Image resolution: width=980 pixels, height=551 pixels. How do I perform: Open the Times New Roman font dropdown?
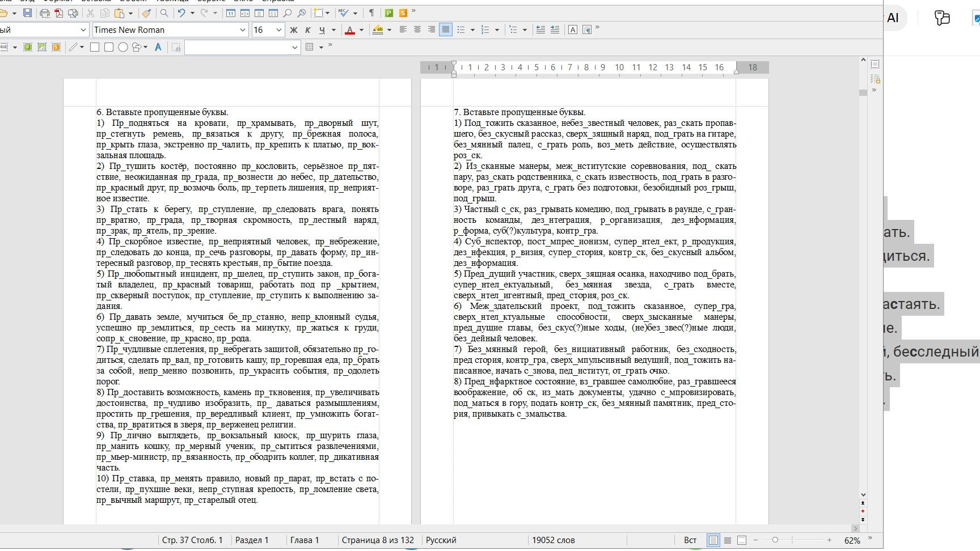[243, 30]
